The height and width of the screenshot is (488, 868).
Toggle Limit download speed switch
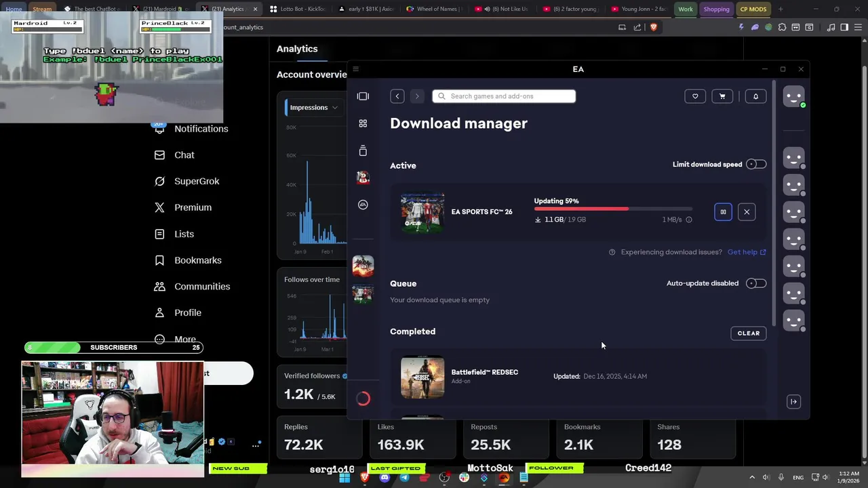tap(756, 165)
